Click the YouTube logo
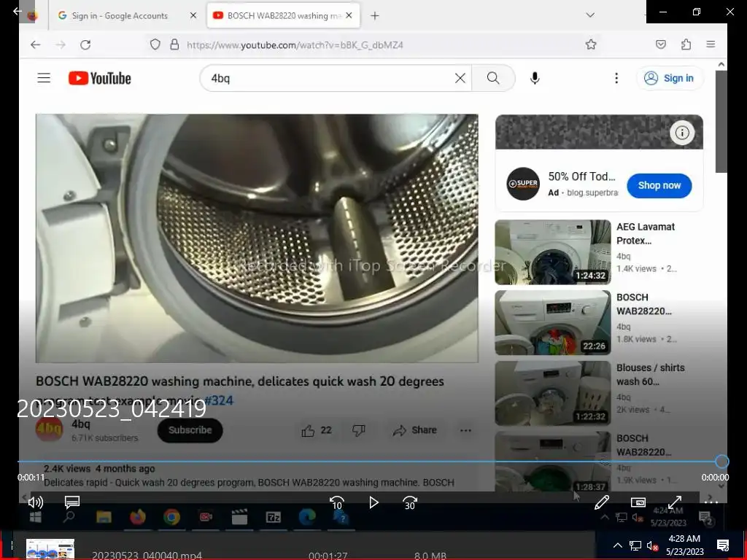Screen dimensions: 747x560 (99, 78)
